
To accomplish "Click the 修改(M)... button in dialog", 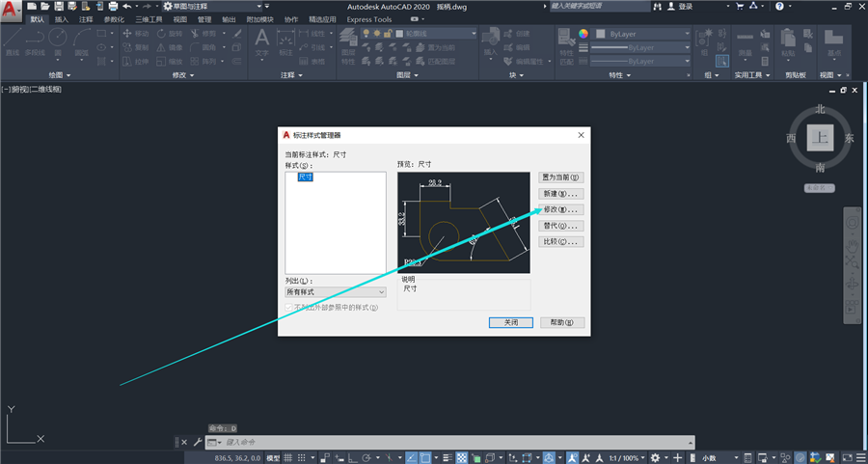I will (561, 210).
